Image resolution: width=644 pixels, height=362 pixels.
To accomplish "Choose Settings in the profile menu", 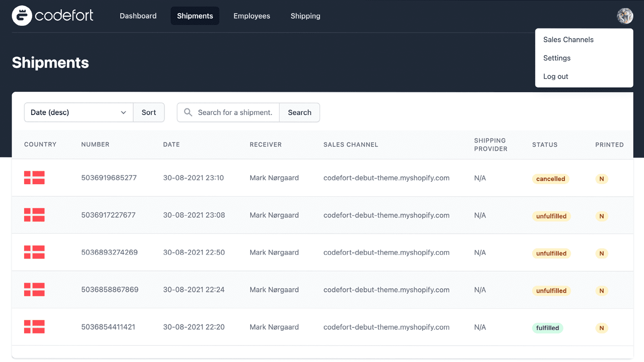I will tap(557, 58).
